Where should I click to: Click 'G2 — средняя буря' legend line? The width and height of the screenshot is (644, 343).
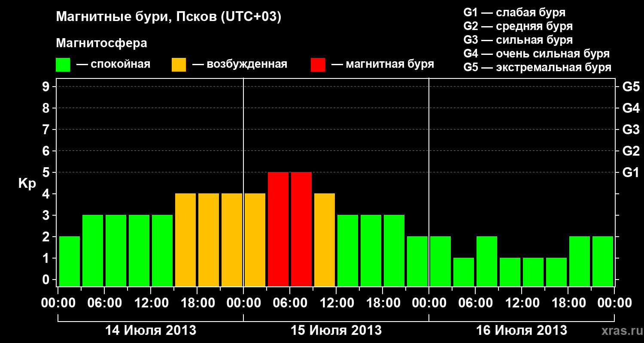518,26
